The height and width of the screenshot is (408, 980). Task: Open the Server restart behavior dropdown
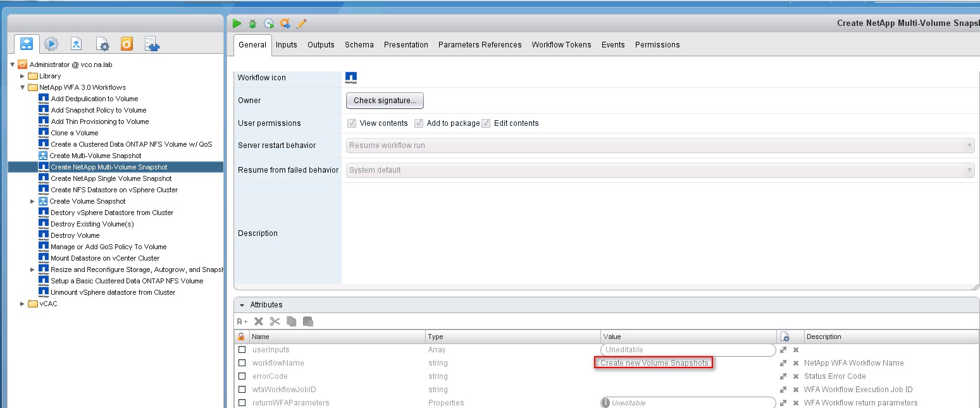click(661, 145)
